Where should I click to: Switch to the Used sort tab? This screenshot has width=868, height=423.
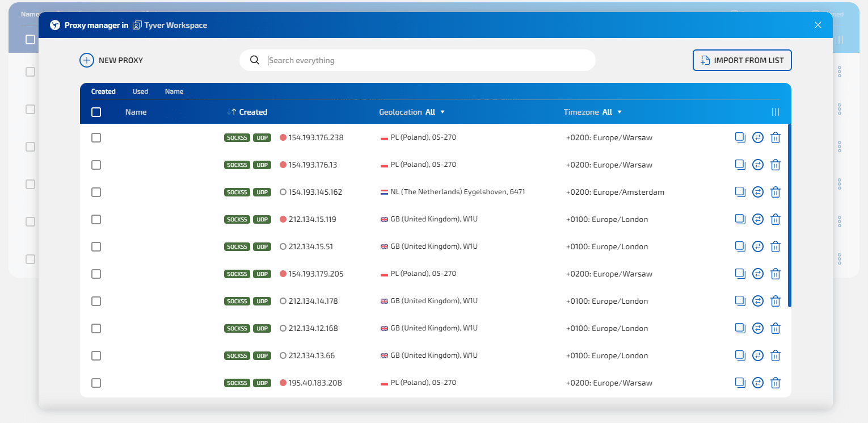140,91
